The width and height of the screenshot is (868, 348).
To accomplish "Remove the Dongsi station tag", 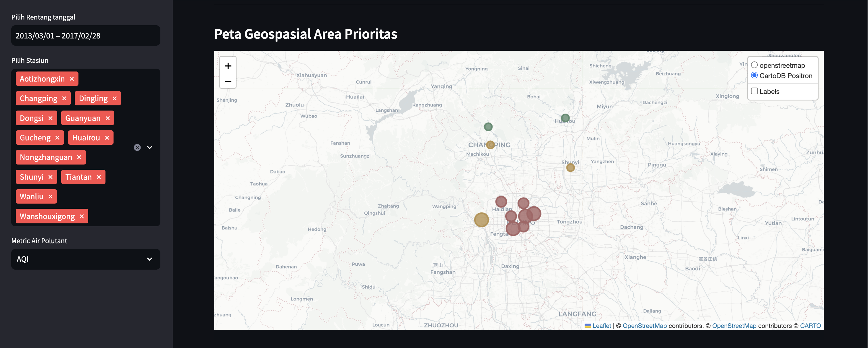I will pos(51,118).
